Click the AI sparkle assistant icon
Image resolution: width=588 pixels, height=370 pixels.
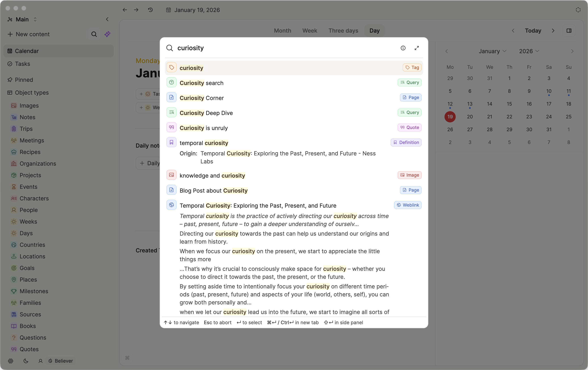click(108, 34)
